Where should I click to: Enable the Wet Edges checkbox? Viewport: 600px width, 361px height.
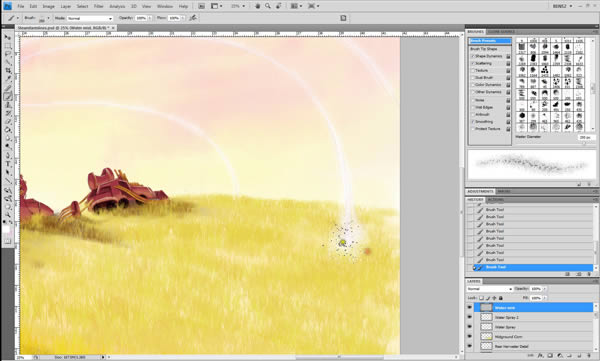473,108
